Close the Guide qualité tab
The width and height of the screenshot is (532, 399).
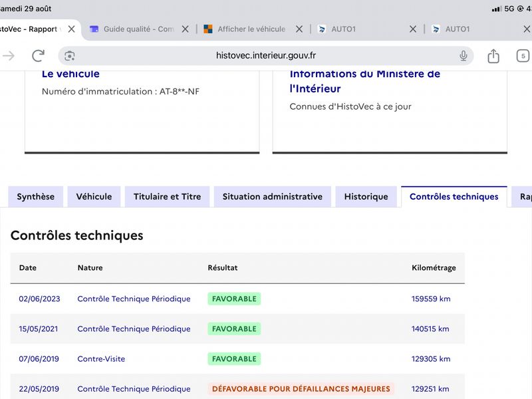(x=186, y=29)
